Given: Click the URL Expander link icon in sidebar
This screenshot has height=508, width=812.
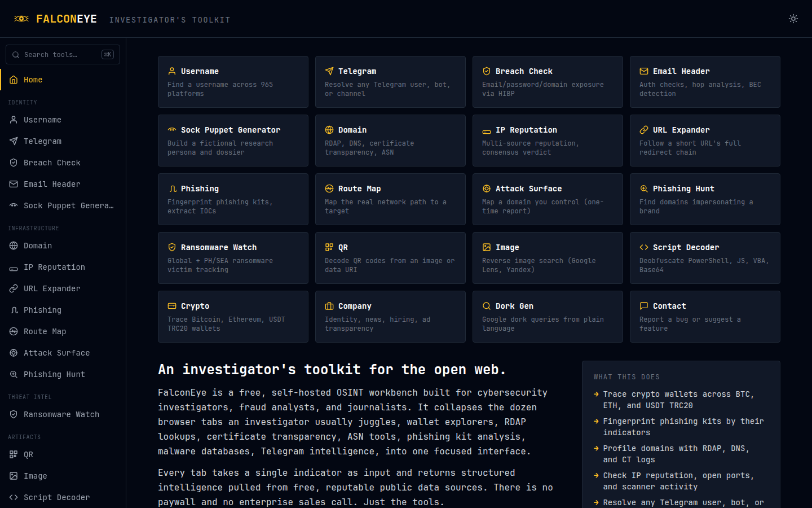Looking at the screenshot, I should pyautogui.click(x=14, y=288).
